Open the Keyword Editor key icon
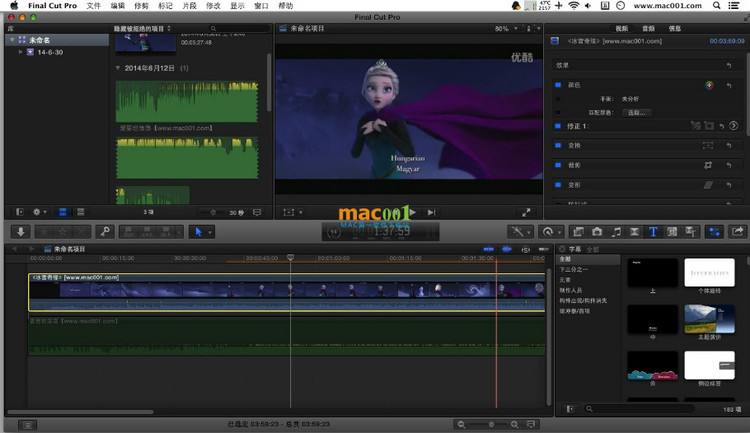Image resolution: width=750 pixels, height=433 pixels. click(x=105, y=232)
